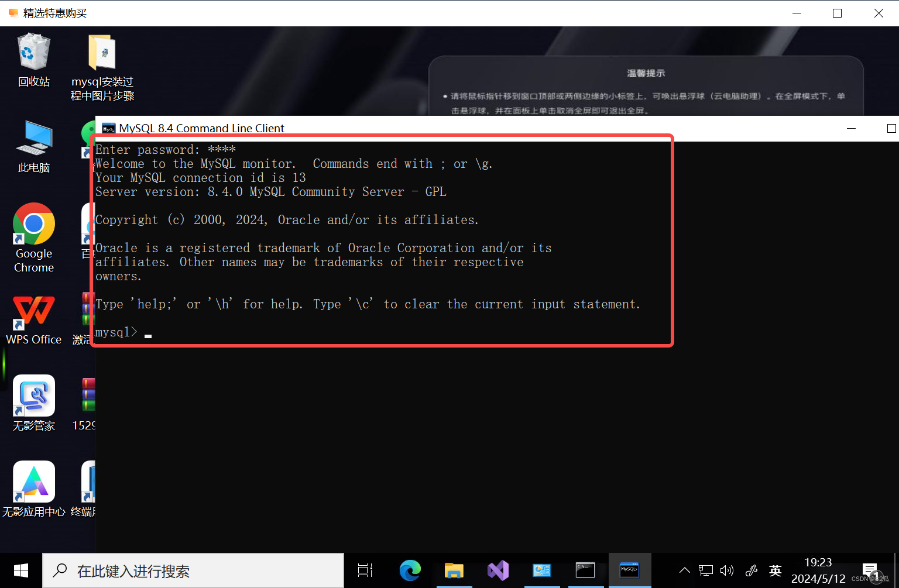899x588 pixels.
Task: Expand hidden system tray icons
Action: click(x=684, y=570)
